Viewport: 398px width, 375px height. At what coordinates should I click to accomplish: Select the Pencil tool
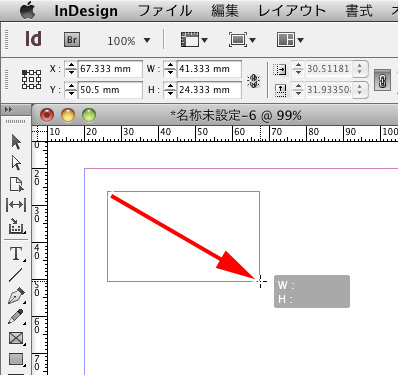16,317
